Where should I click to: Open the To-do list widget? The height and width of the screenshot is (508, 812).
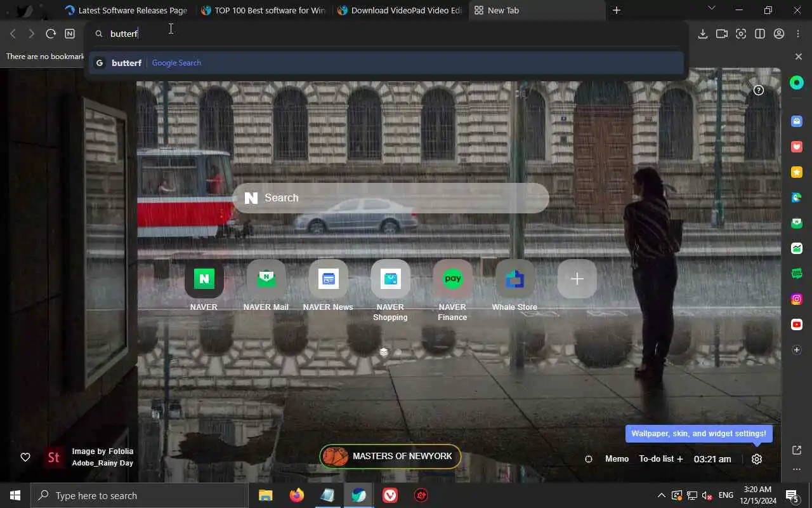(661, 459)
